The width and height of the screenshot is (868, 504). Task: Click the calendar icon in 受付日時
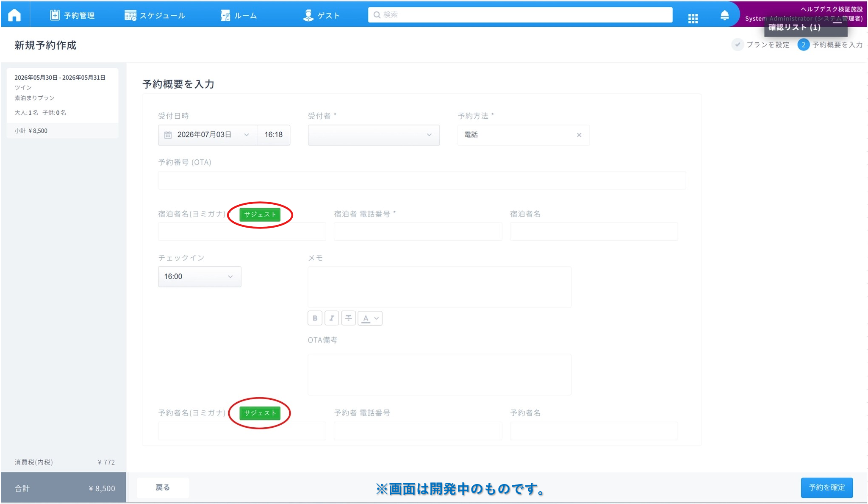pyautogui.click(x=168, y=135)
